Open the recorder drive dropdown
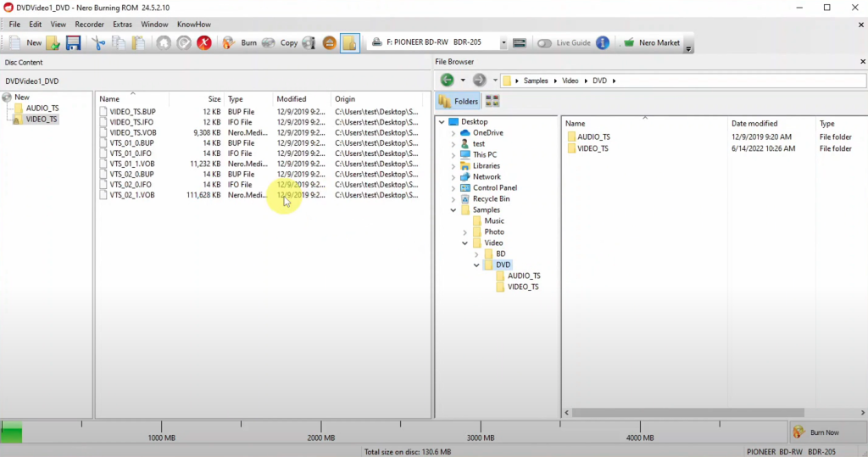The height and width of the screenshot is (457, 868). tap(503, 42)
